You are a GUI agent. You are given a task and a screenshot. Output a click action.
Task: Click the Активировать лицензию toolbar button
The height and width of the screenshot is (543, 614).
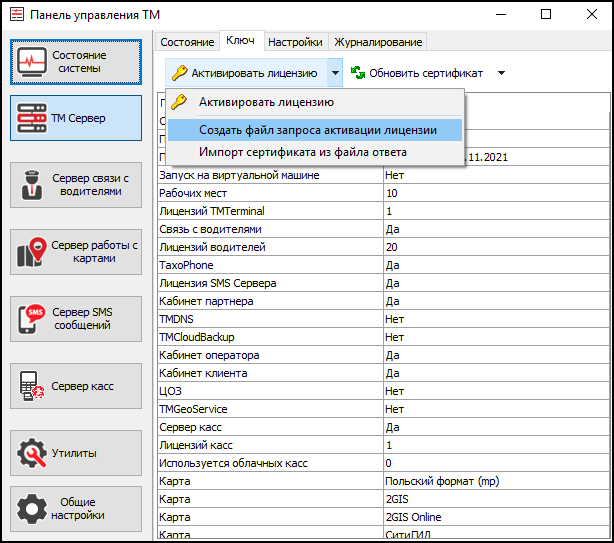[246, 73]
